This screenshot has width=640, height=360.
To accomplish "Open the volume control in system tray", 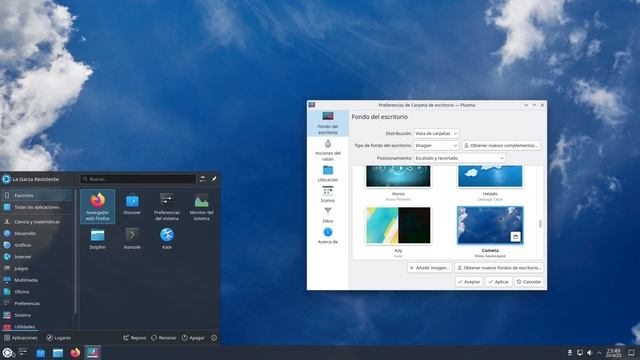I will click(x=589, y=353).
